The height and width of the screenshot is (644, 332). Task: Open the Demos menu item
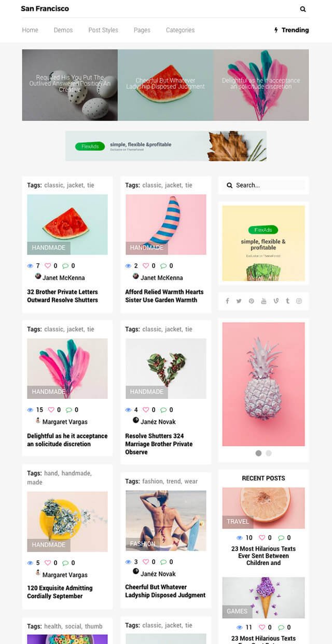[x=63, y=30]
